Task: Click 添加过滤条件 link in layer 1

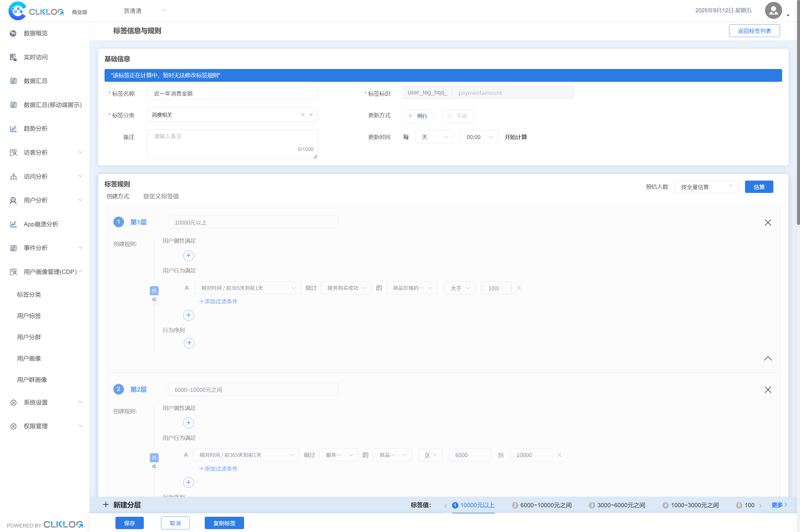Action: tap(218, 301)
